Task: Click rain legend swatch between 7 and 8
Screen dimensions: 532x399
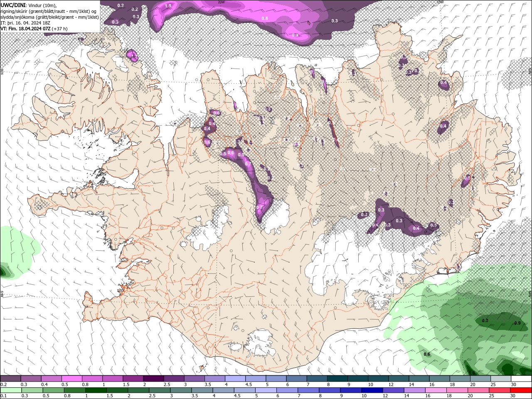Action: point(308,390)
